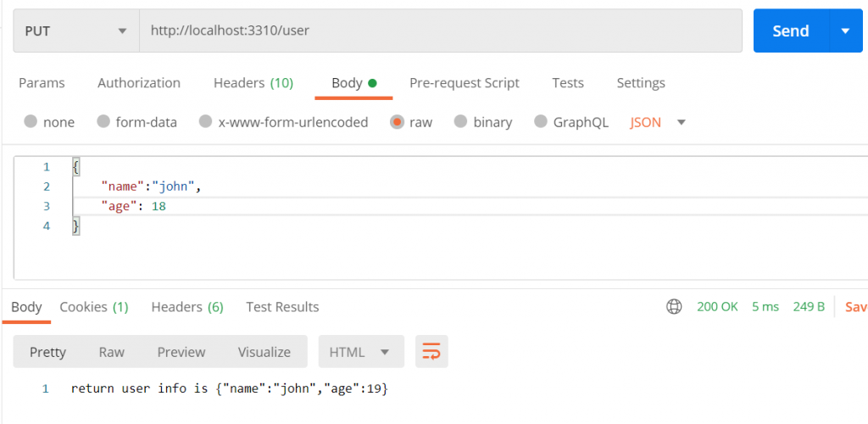Open the Test Results tab
The width and height of the screenshot is (868, 424).
(282, 307)
